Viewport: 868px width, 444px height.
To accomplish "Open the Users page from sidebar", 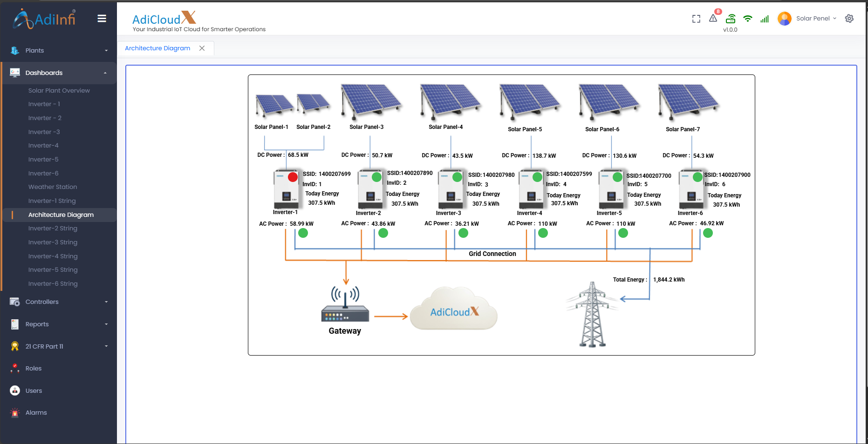I will tap(34, 390).
